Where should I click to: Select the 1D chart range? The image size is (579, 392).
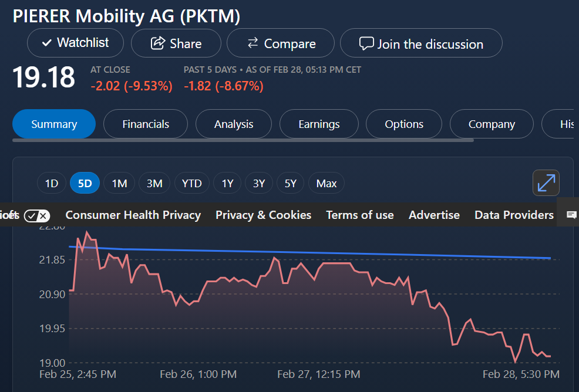[x=52, y=184]
